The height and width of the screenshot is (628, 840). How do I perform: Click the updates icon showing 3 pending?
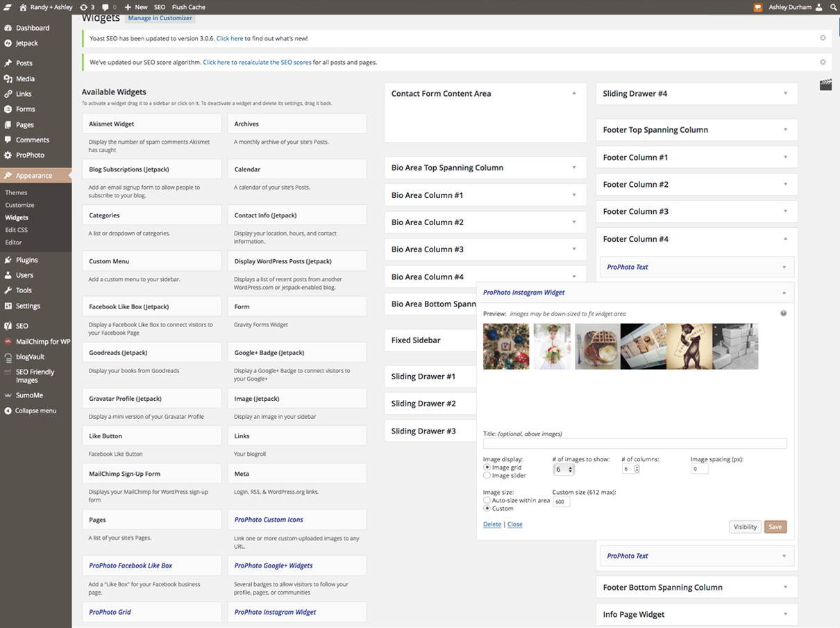[x=85, y=7]
